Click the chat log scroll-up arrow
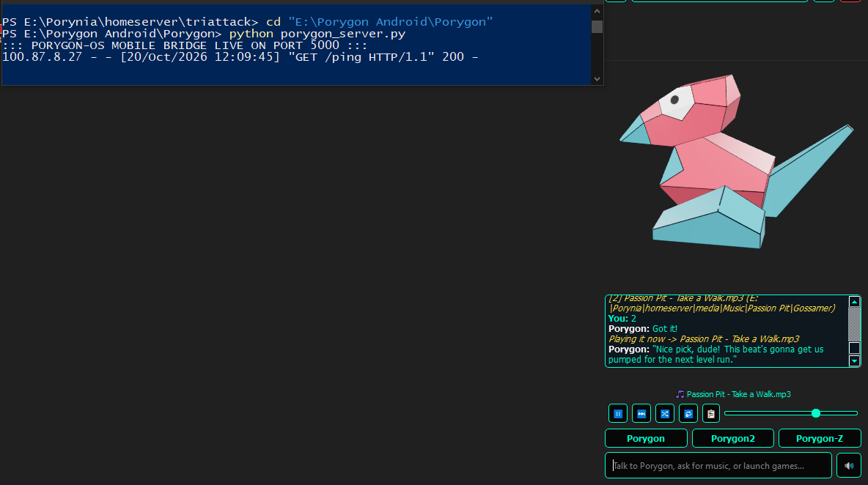The height and width of the screenshot is (485, 868). [x=854, y=301]
